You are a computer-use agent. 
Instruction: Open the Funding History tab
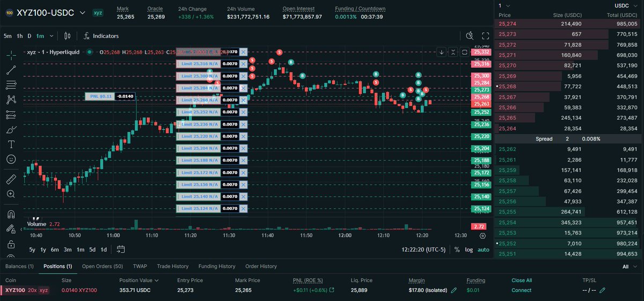(x=217, y=266)
